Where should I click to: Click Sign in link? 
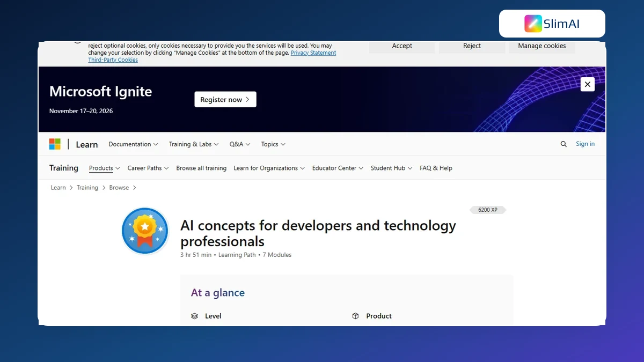[x=585, y=144]
